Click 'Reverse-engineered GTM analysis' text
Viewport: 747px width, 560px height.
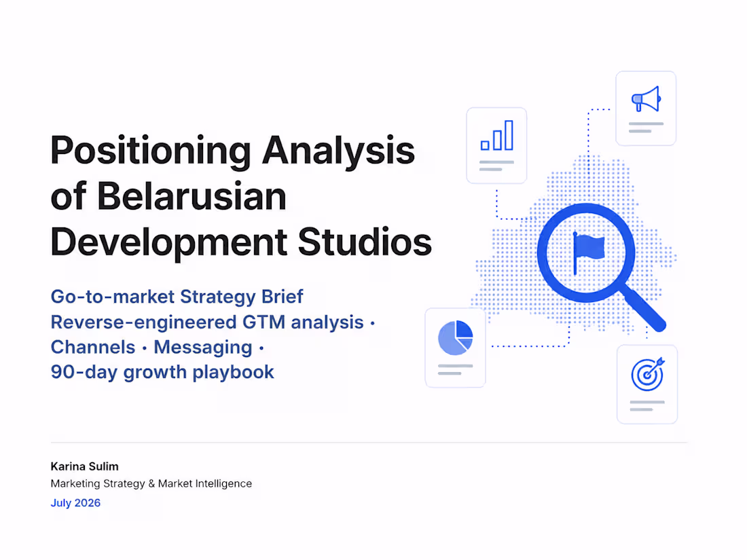207,322
